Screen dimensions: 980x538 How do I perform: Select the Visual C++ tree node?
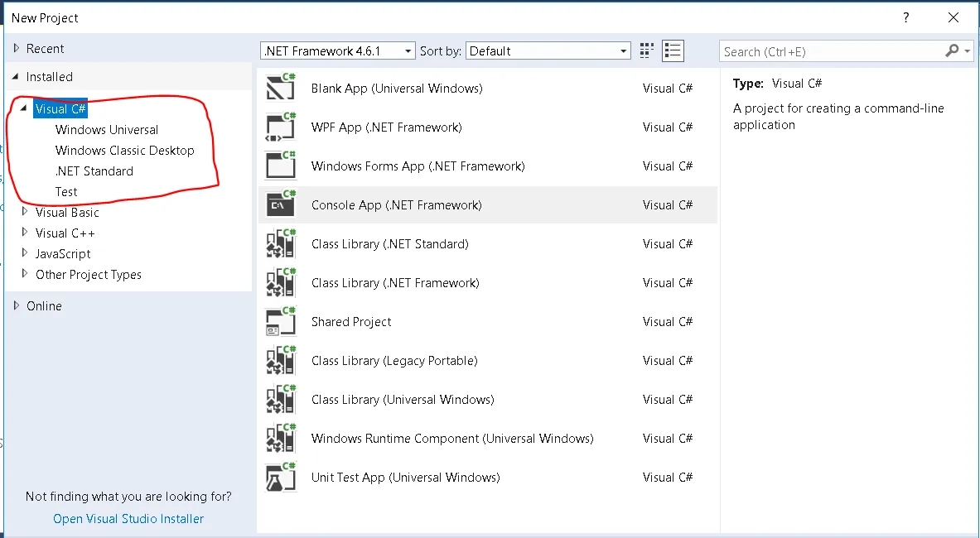[65, 233]
